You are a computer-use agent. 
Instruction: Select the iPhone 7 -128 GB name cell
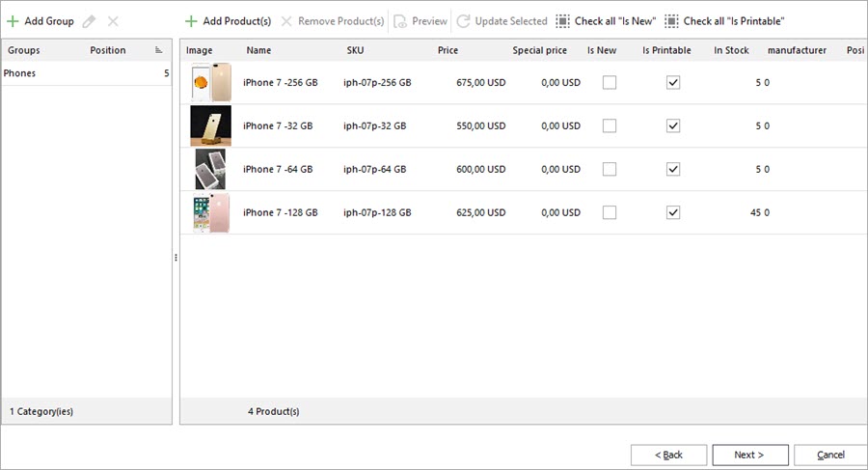(280, 212)
